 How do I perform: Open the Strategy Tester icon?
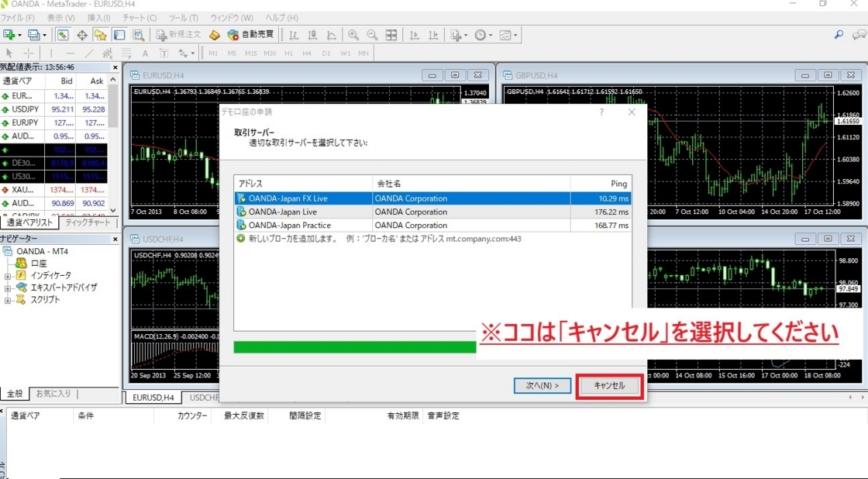[x=138, y=35]
